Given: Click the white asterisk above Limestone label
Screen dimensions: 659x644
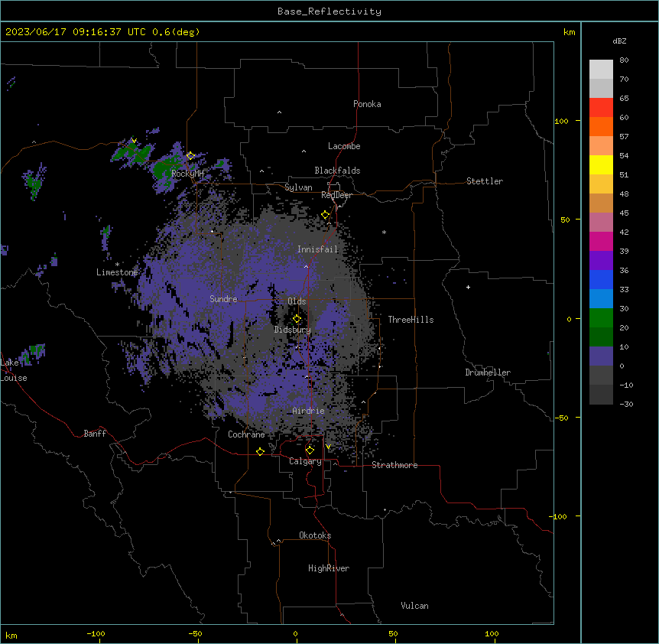Looking at the screenshot, I should click(x=117, y=265).
